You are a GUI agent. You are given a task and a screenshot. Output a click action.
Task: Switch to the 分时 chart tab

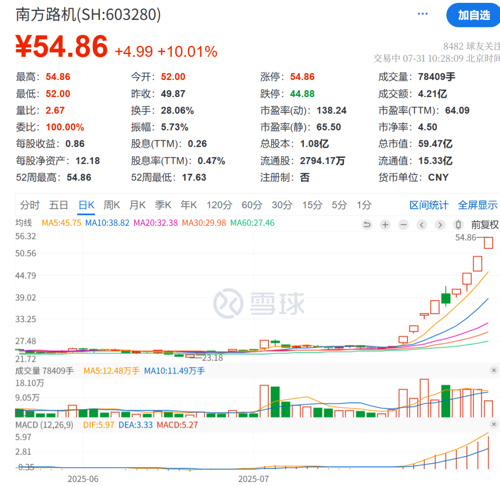tap(30, 205)
